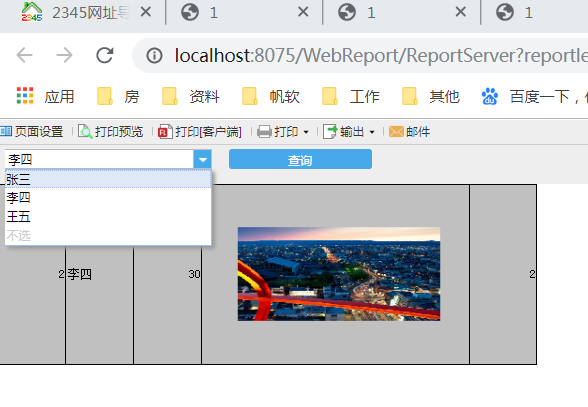Open the 应用 apps grid shortcut

[x=45, y=96]
